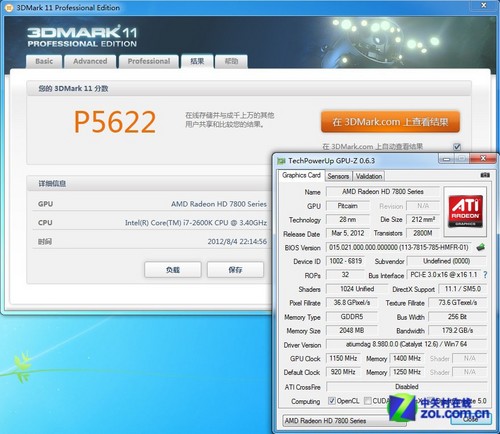
Task: Click the 11.1 / SM5.0 DirectX value
Action: pyautogui.click(x=463, y=289)
